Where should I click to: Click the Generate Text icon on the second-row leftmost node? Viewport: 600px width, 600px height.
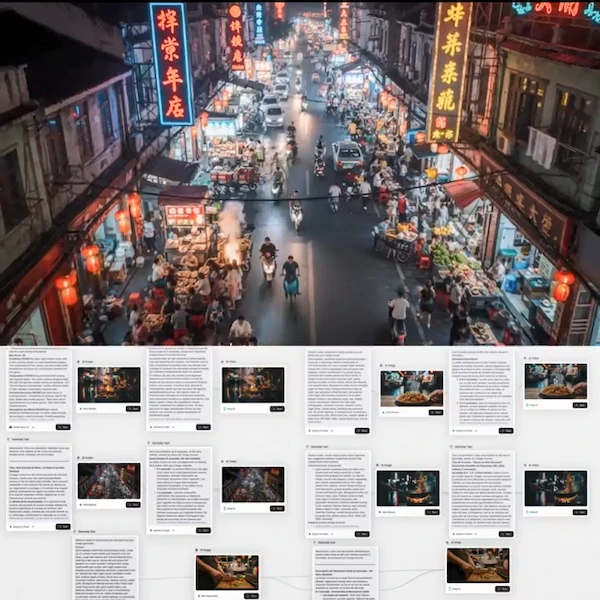click(10, 439)
